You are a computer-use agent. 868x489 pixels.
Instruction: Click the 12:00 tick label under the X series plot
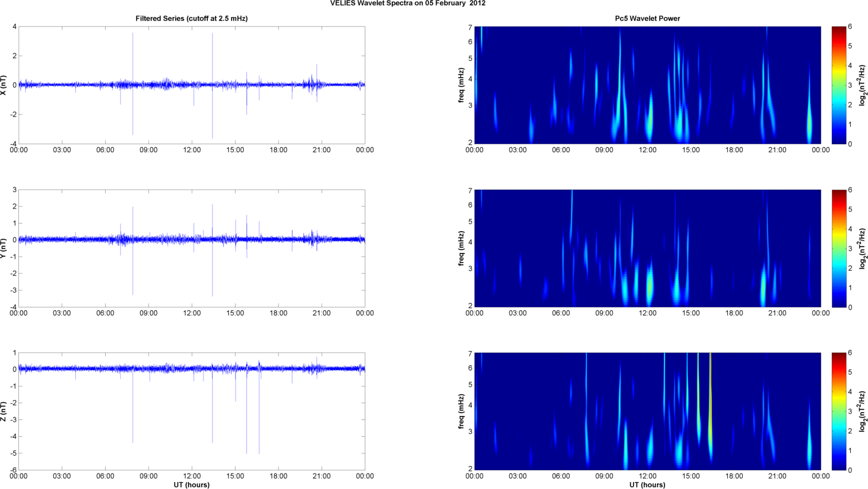(x=192, y=150)
